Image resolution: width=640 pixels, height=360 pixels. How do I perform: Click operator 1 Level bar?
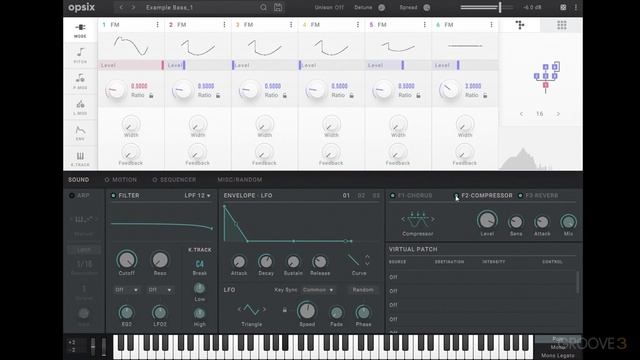131,65
